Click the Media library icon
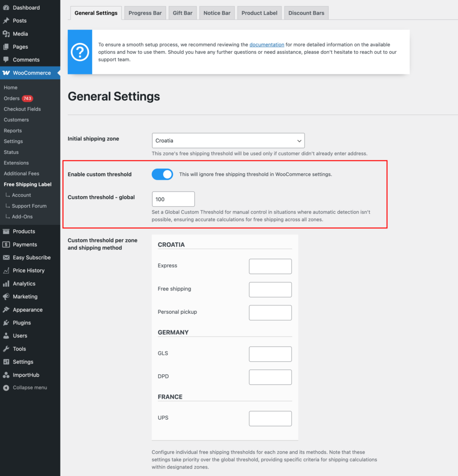This screenshot has width=458, height=476. 6,34
